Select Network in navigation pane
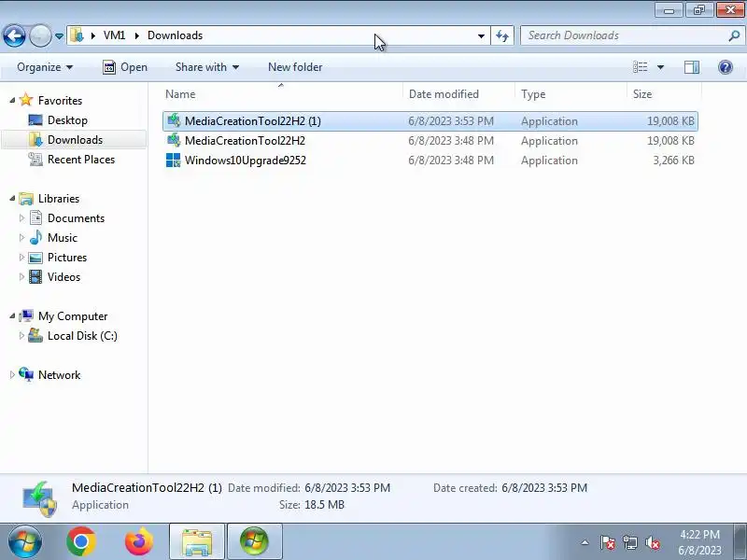The image size is (747, 560). (x=59, y=375)
